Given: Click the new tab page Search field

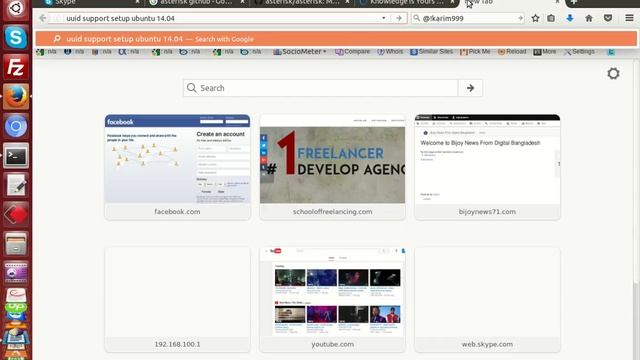Looking at the screenshot, I should pyautogui.click(x=320, y=88).
